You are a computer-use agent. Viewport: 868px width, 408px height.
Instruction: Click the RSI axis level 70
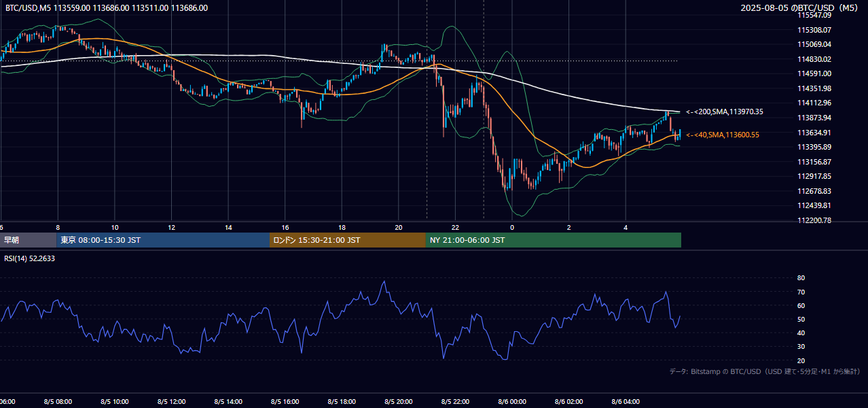coord(801,292)
